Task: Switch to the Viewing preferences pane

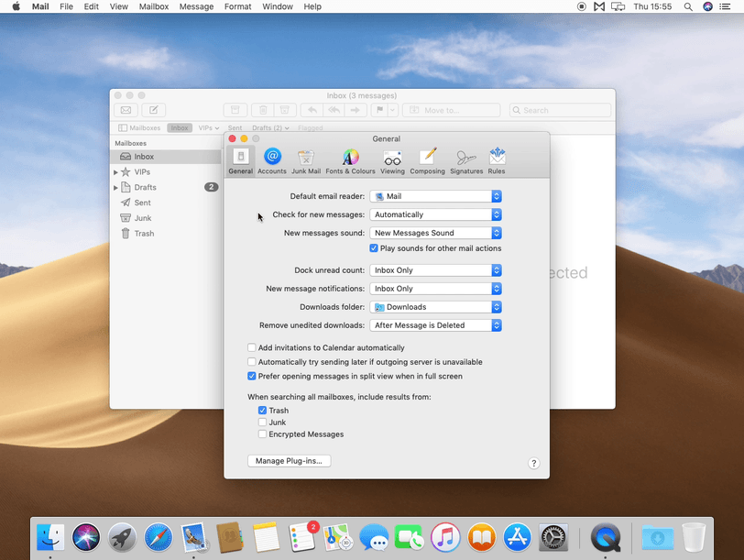Action: (392, 160)
